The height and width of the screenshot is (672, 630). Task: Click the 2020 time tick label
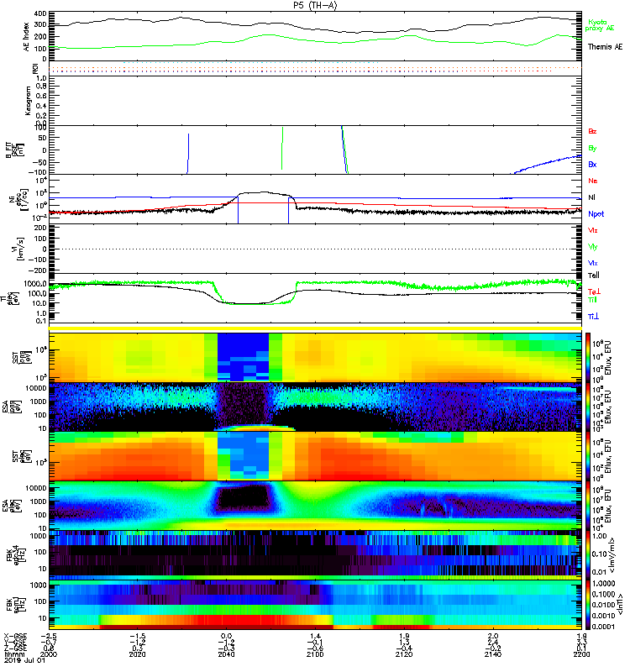point(137,654)
